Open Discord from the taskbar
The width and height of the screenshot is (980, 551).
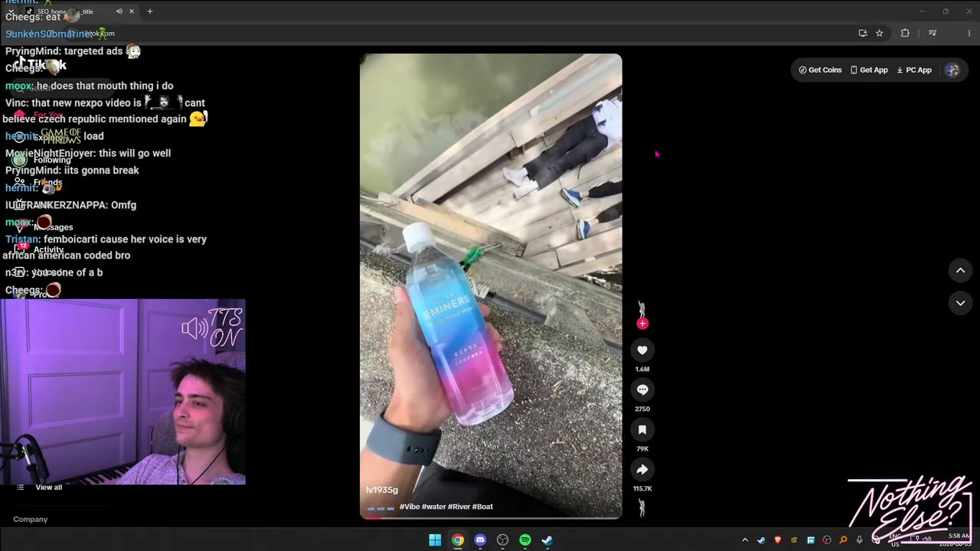coord(480,540)
